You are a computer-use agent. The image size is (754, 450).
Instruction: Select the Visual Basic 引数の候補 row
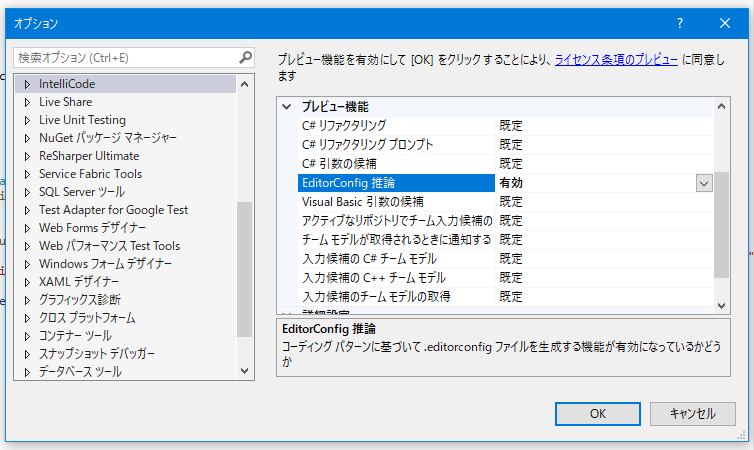tap(505, 202)
